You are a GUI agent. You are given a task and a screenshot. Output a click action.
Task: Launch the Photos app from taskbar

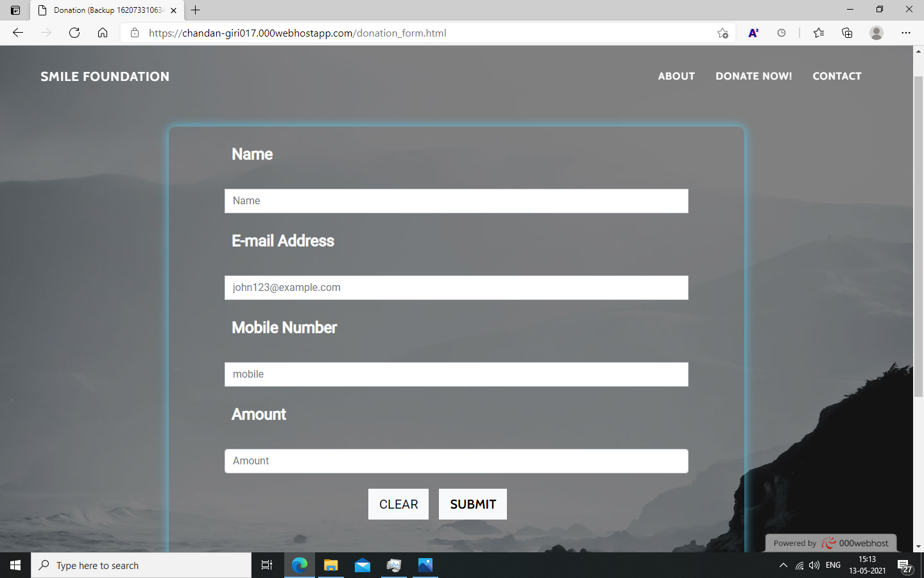click(x=425, y=565)
